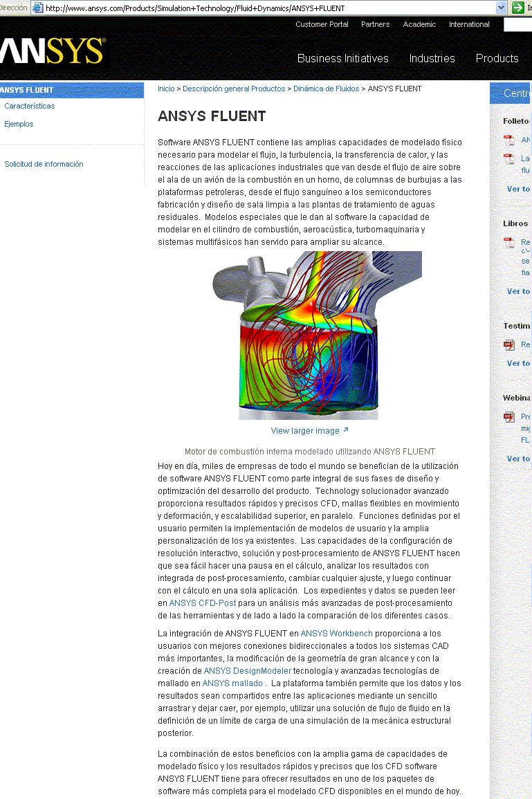Click Ver todos link under Testimonios
The width and height of the screenshot is (532, 799).
(x=519, y=363)
